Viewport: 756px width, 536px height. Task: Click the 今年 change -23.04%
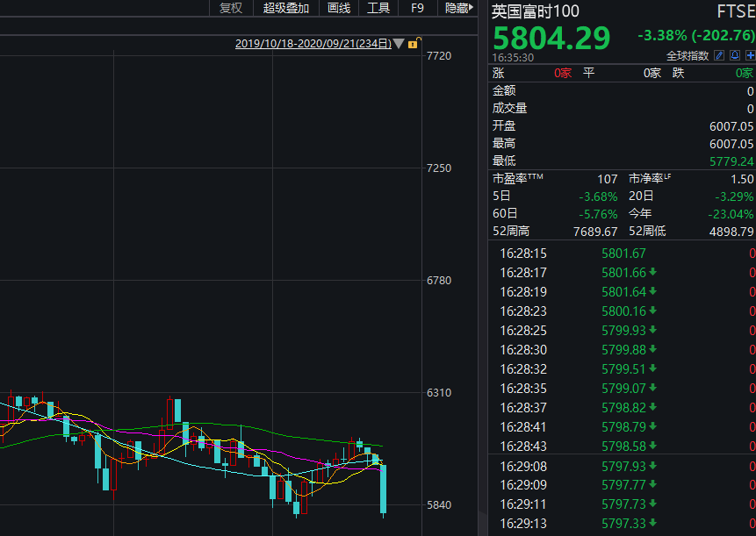731,214
